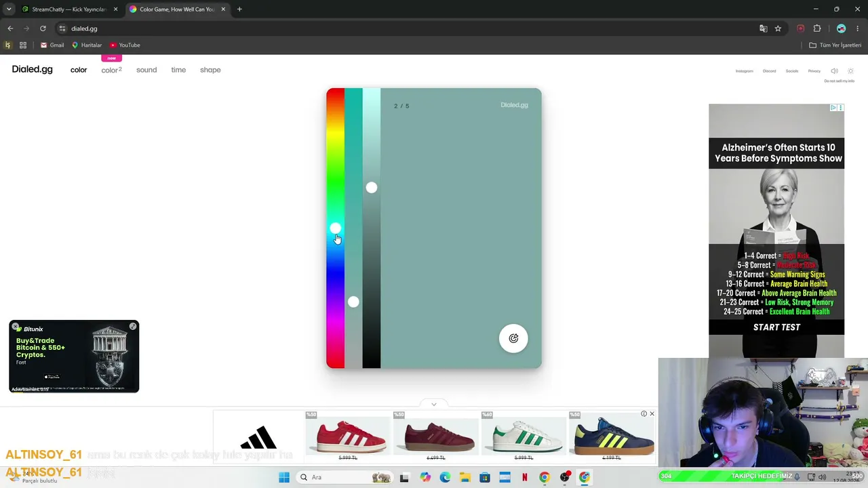Open the Chrome profile avatar
This screenshot has width=868, height=488.
pos(842,28)
